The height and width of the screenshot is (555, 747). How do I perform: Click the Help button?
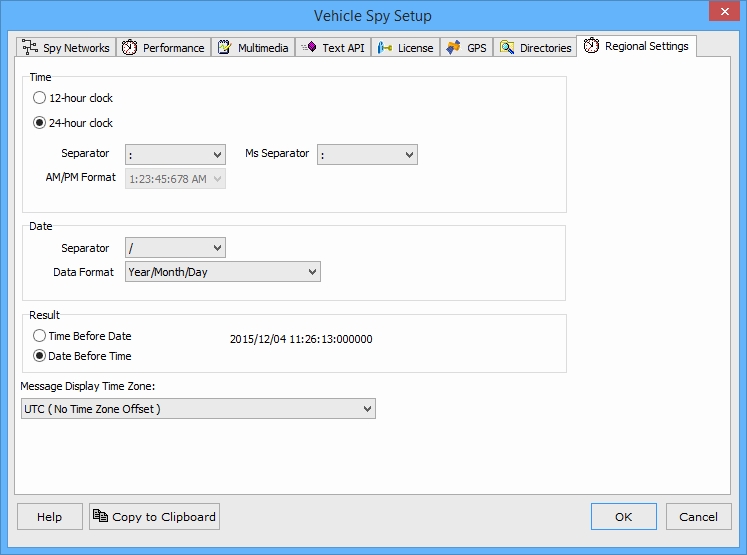49,517
